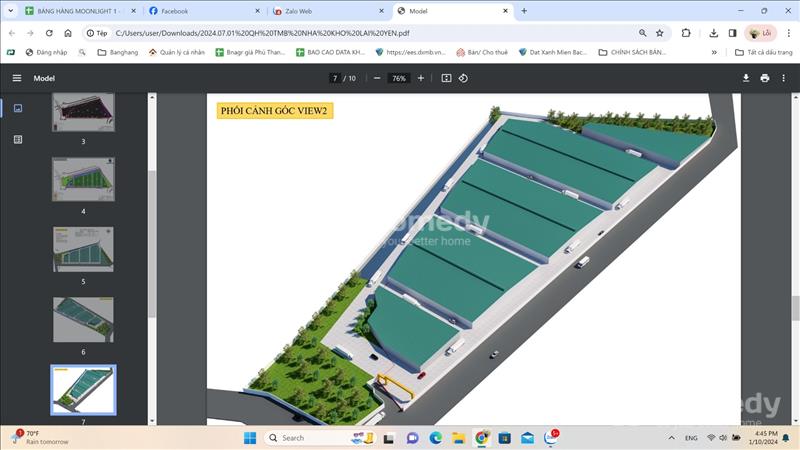Open the weather widget 70°F
The width and height of the screenshot is (800, 450).
point(40,437)
